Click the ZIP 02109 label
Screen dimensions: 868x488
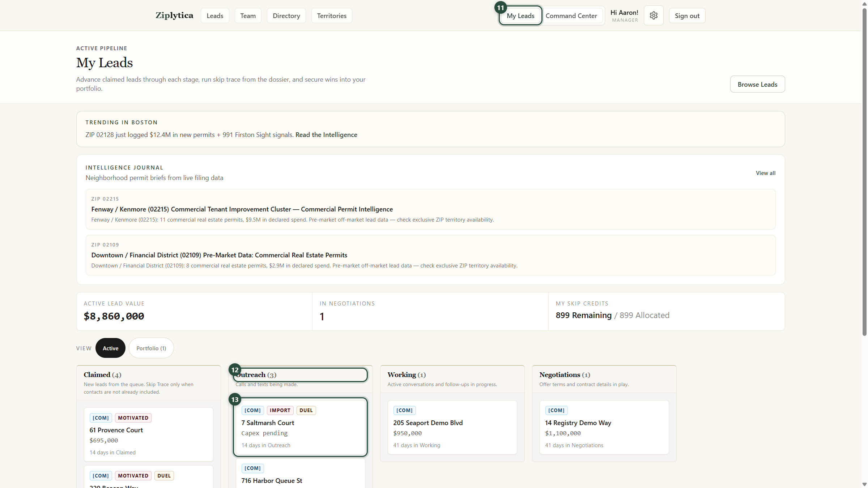[105, 245]
